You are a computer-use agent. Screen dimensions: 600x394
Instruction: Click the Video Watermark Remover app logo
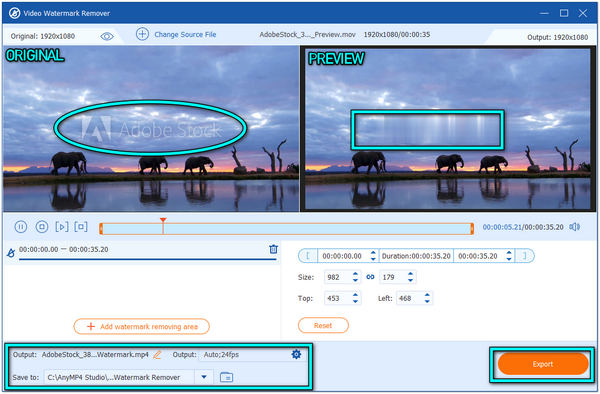[x=14, y=13]
